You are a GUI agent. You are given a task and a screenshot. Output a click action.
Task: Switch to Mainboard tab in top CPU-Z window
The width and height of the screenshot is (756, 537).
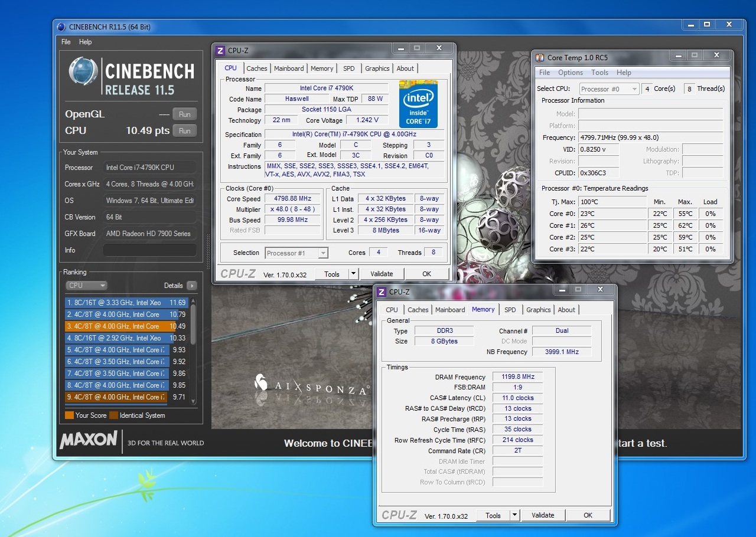(289, 68)
